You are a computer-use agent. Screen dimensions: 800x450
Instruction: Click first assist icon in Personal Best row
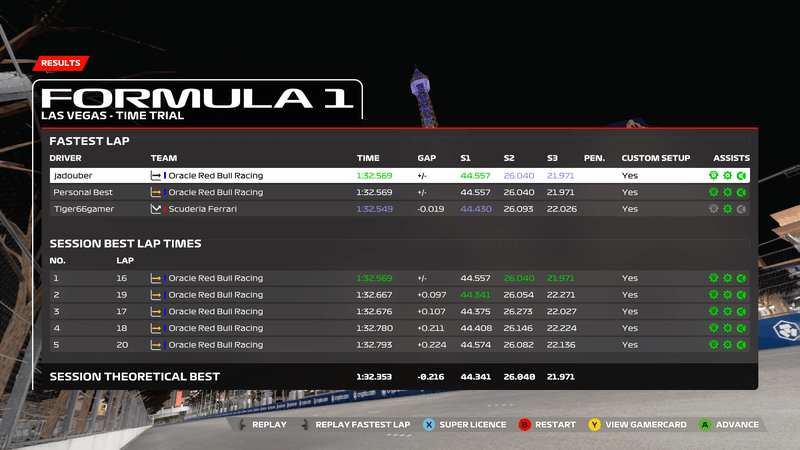click(714, 192)
